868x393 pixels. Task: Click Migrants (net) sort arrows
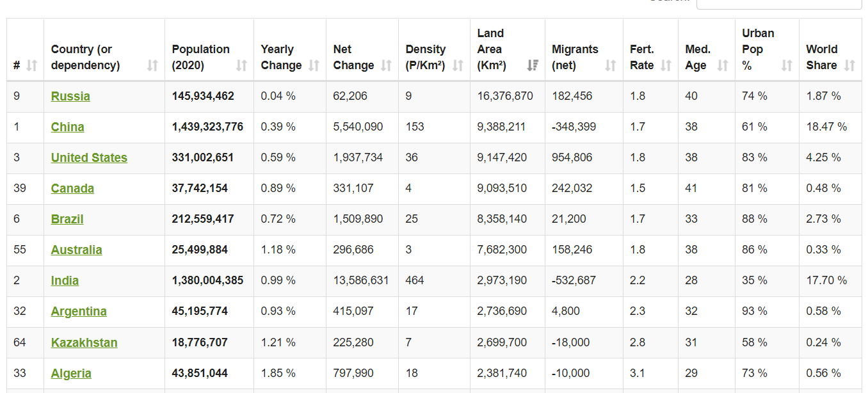point(611,65)
